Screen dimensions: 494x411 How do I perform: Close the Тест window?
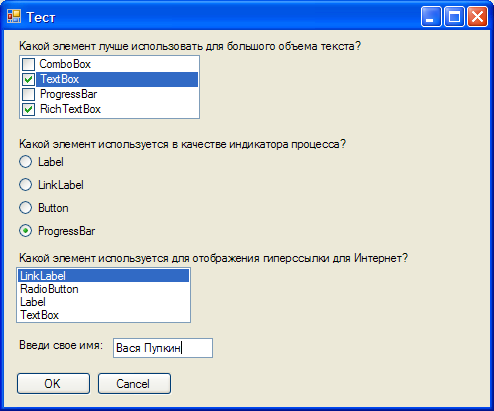coord(477,17)
